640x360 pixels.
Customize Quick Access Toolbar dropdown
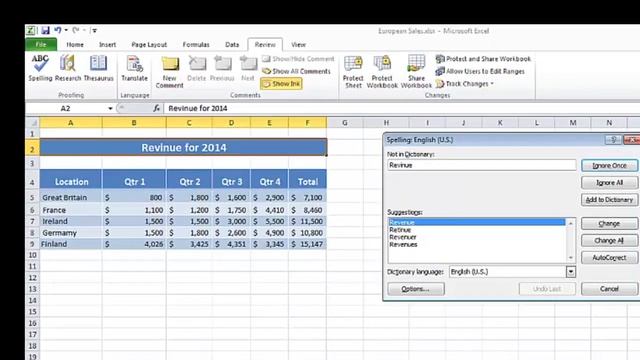[x=94, y=31]
